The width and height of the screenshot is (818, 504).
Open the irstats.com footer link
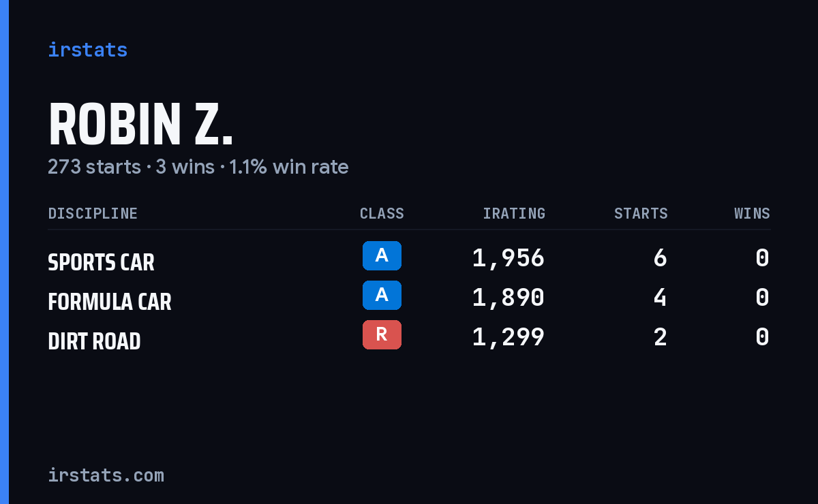click(106, 475)
